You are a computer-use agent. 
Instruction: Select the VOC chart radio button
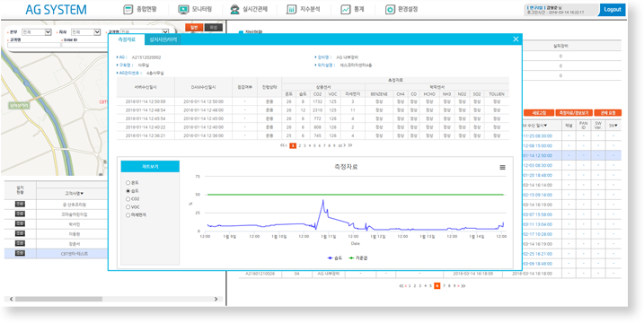128,207
